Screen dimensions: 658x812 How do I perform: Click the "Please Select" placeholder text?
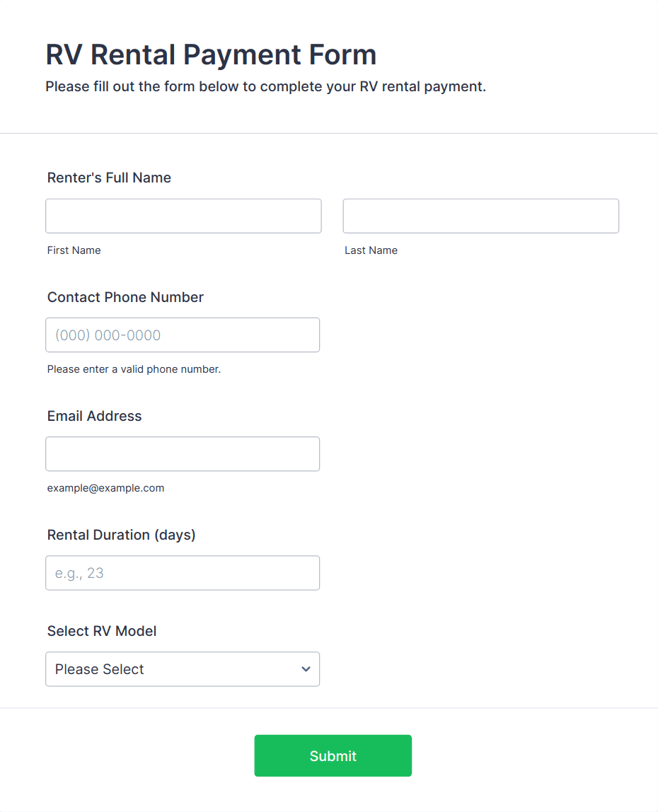click(99, 669)
